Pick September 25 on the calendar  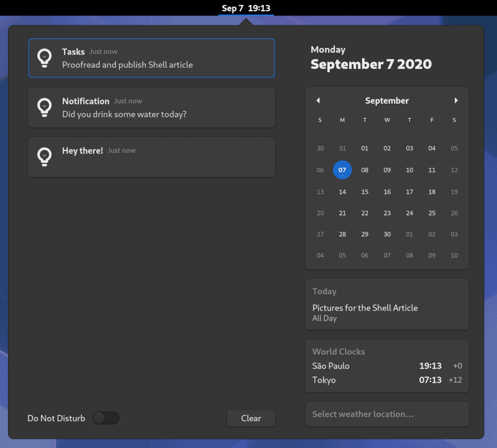[432, 213]
